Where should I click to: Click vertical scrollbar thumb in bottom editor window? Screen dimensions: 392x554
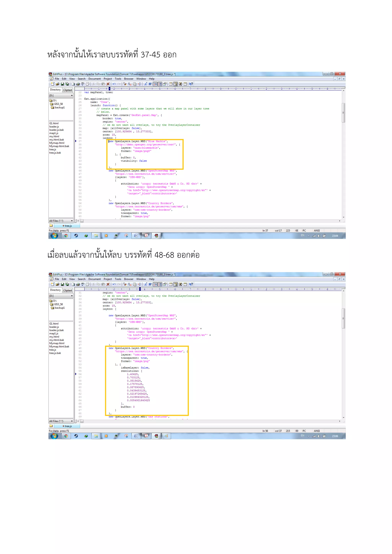click(x=343, y=318)
